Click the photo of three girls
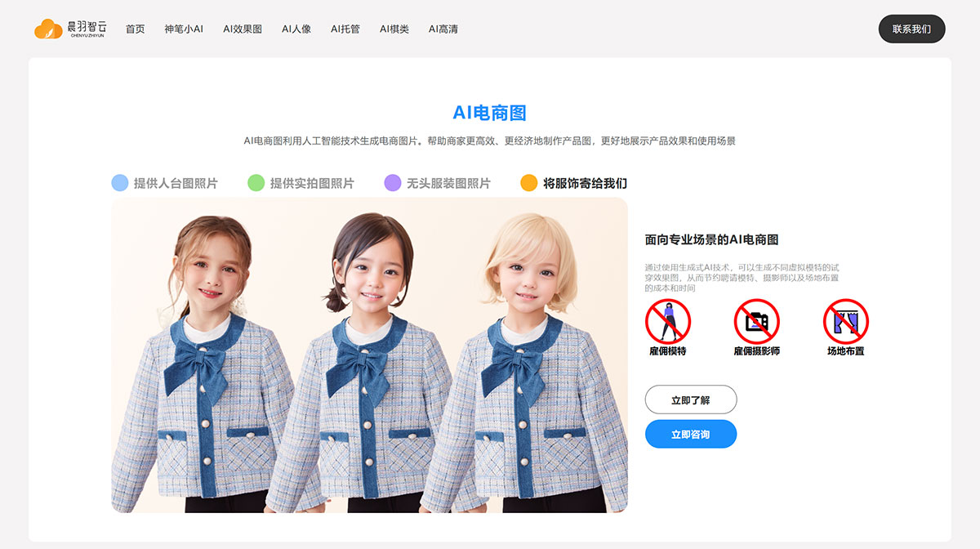This screenshot has width=980, height=549. click(x=369, y=359)
